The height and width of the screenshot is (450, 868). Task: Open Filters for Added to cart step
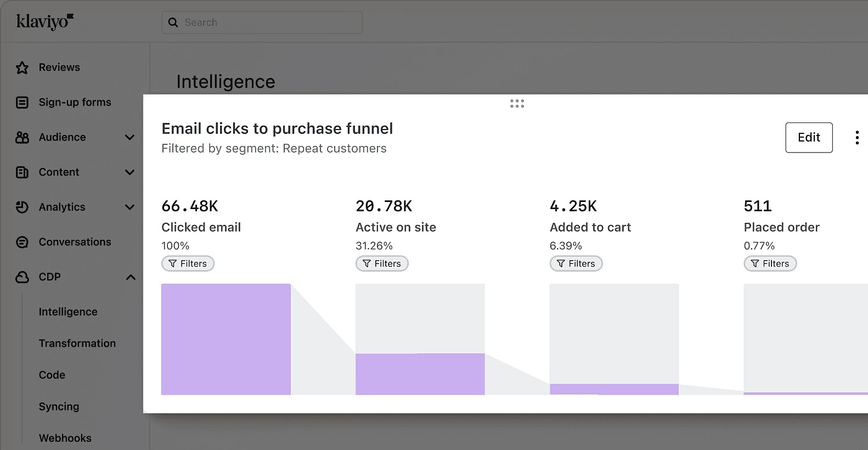576,263
